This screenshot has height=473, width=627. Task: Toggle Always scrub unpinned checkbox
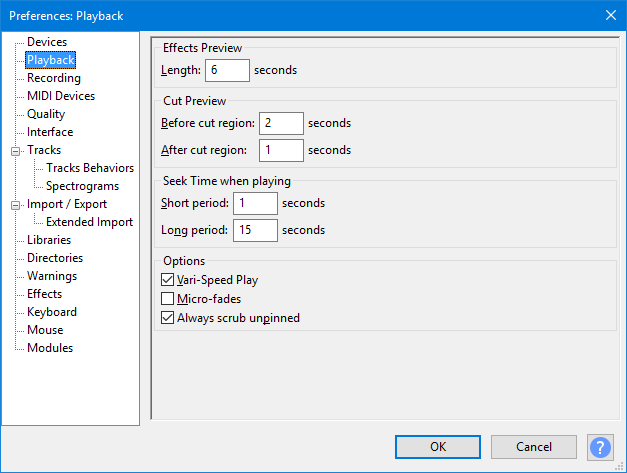coord(168,318)
